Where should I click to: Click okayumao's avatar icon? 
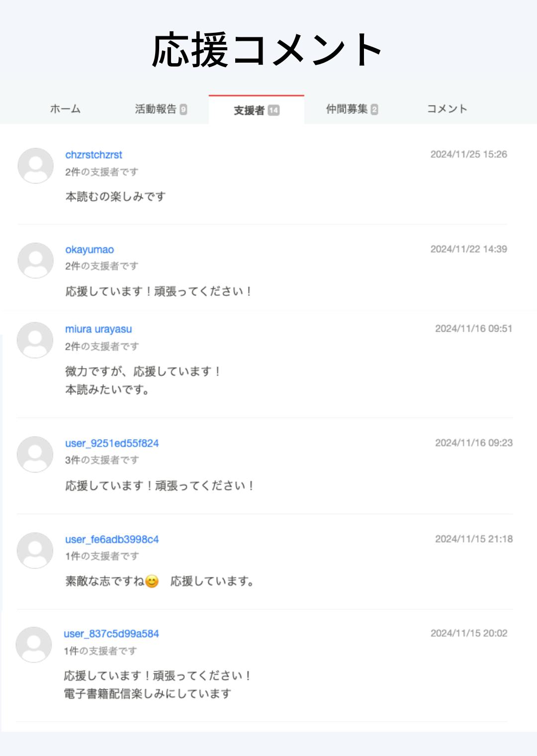pyautogui.click(x=35, y=260)
